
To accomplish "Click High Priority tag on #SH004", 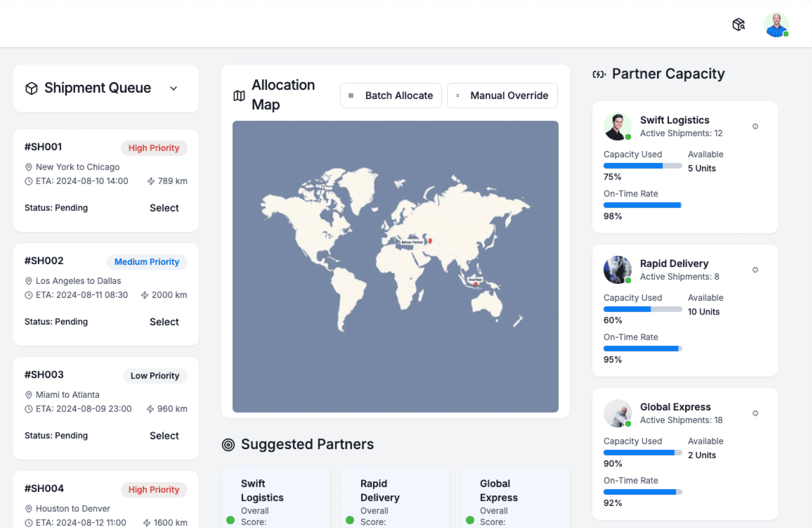I will click(154, 489).
